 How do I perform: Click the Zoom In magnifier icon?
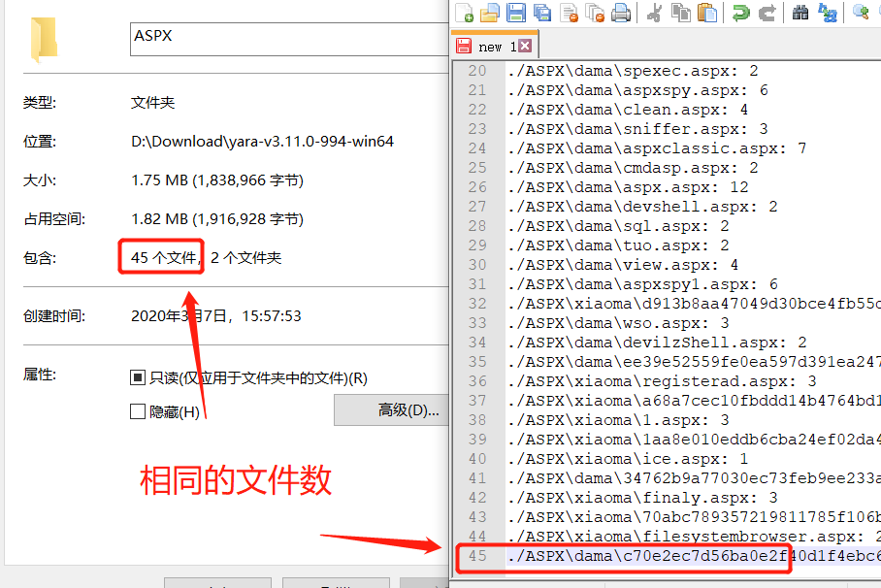pyautogui.click(x=861, y=13)
